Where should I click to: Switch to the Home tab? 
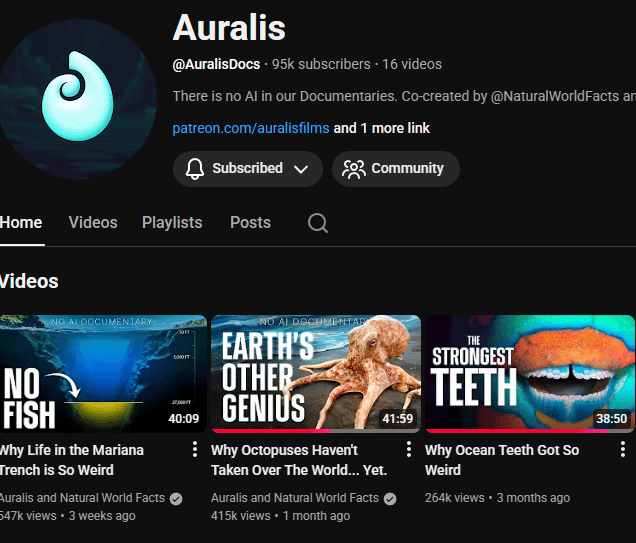(21, 223)
